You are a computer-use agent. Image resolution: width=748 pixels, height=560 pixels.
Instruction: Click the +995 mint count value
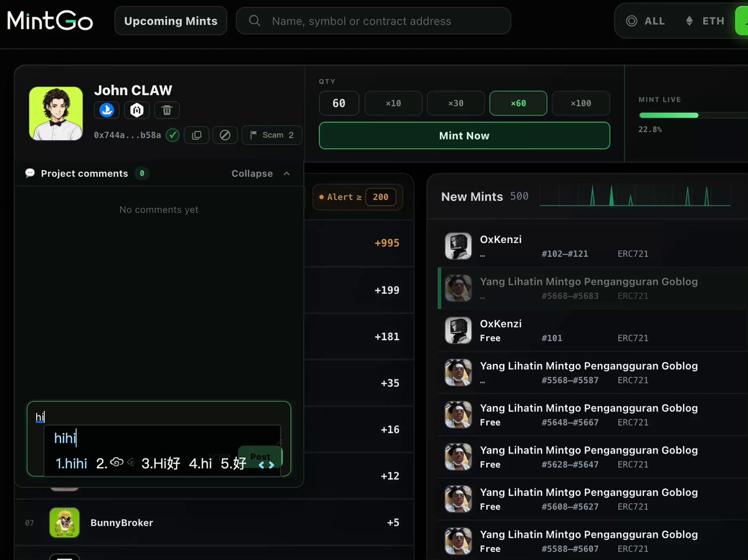click(386, 243)
